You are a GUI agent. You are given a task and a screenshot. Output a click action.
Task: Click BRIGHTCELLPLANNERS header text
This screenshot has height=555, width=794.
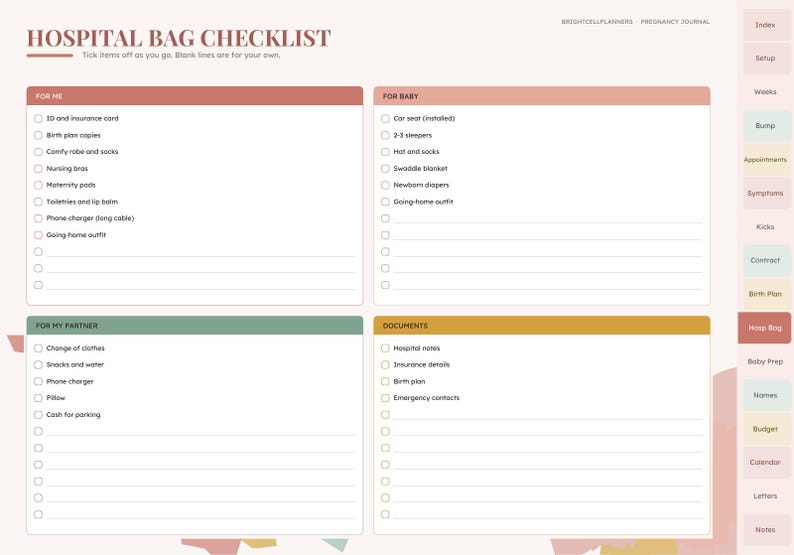(597, 22)
